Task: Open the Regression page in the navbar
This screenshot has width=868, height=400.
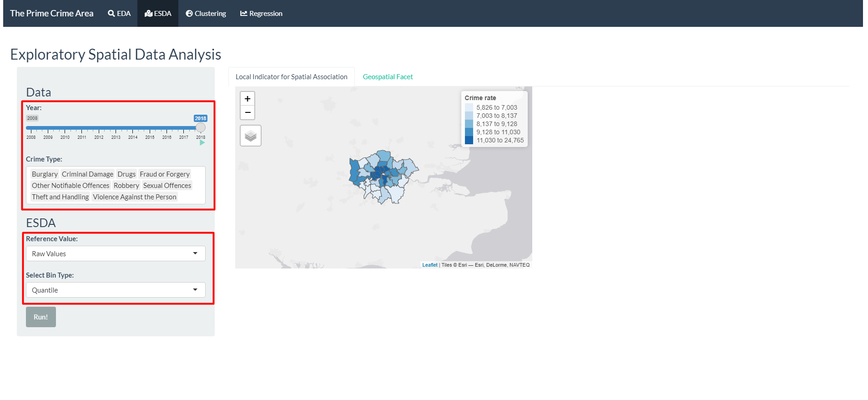Action: [x=261, y=14]
